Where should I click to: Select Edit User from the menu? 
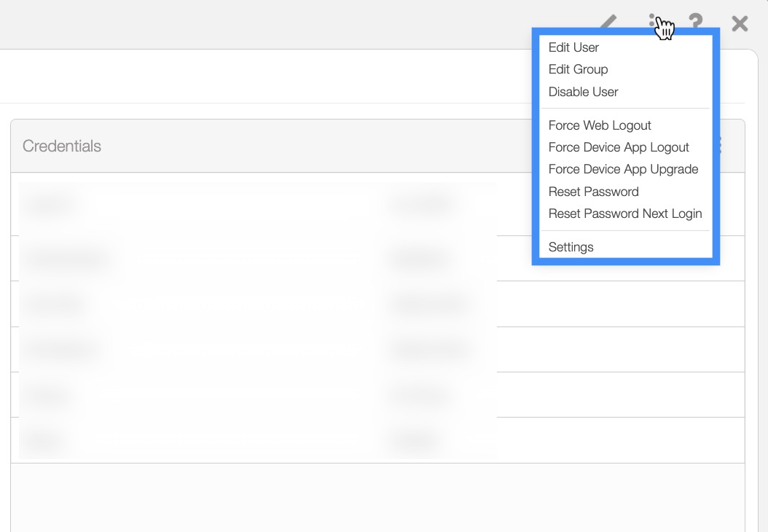pyautogui.click(x=573, y=47)
